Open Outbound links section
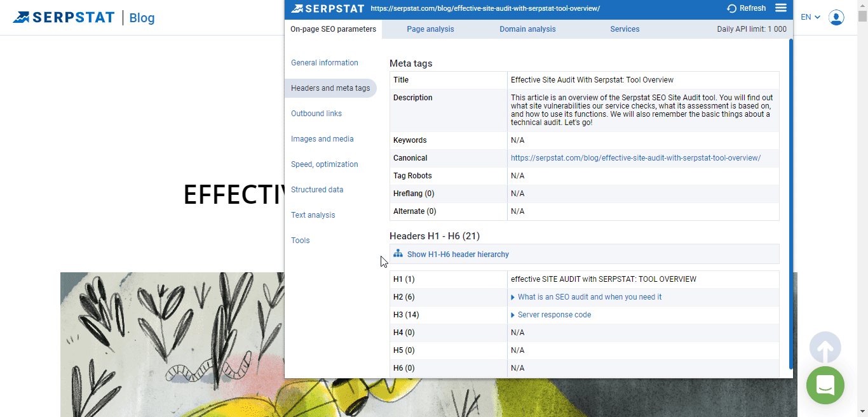This screenshot has height=417, width=868. coord(316,114)
